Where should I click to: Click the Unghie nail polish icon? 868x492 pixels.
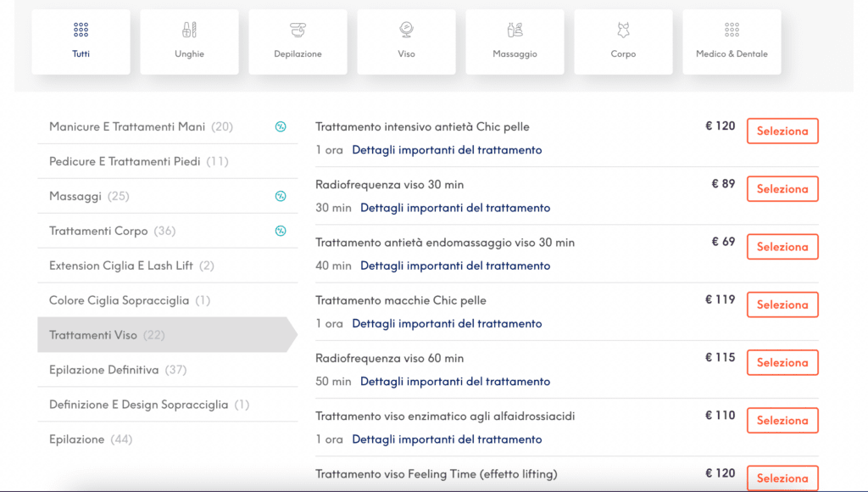tap(189, 31)
